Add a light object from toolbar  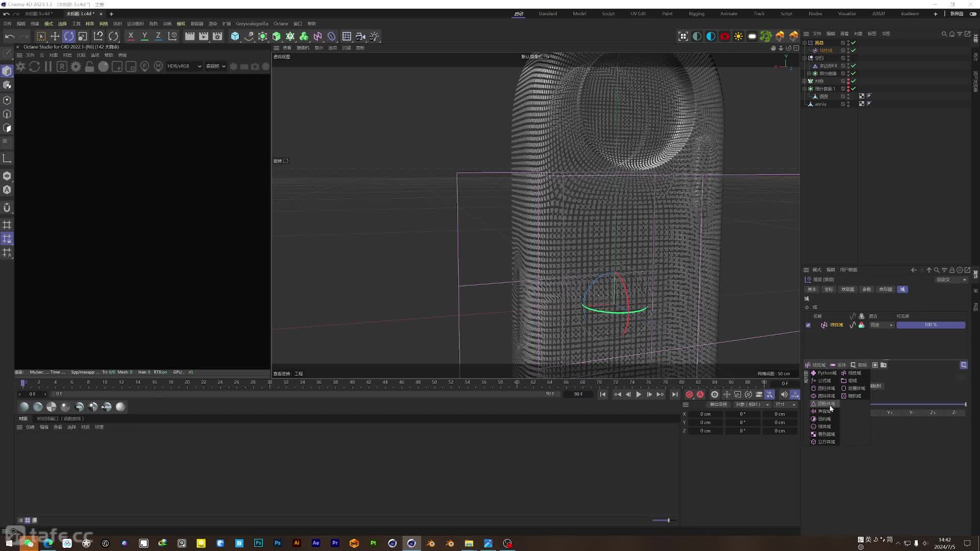(374, 36)
